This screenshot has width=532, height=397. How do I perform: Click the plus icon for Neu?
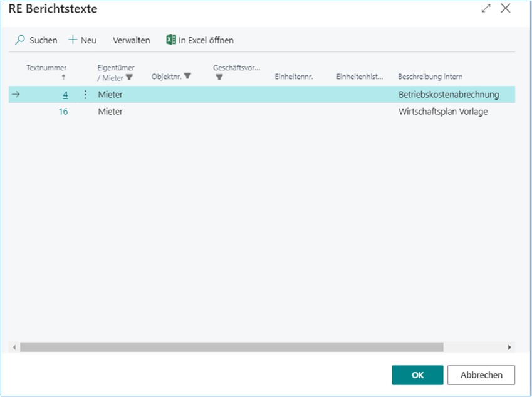pos(73,40)
